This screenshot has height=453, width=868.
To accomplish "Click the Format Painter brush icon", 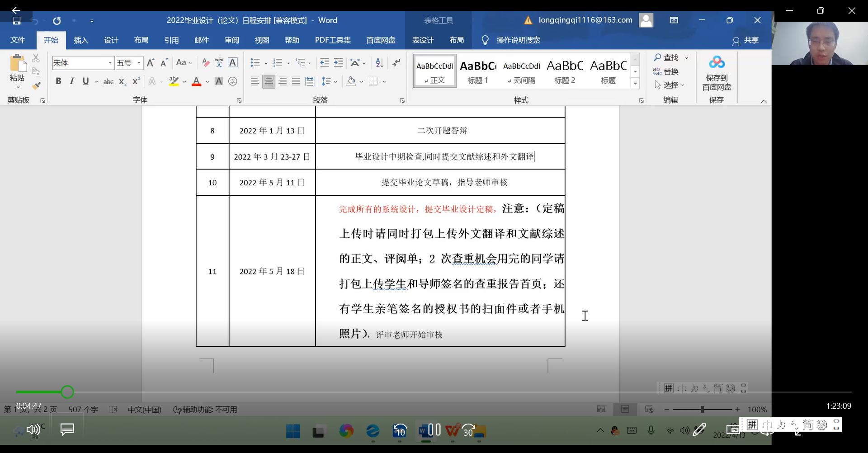I will coord(36,85).
